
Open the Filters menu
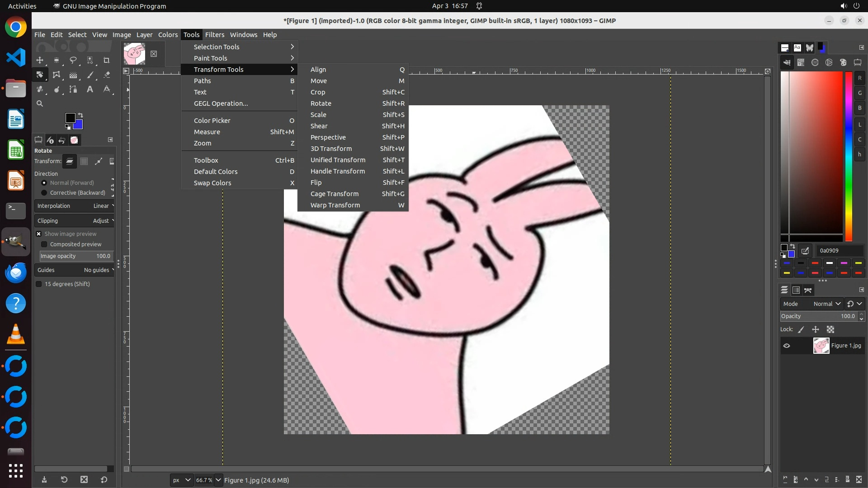[214, 35]
